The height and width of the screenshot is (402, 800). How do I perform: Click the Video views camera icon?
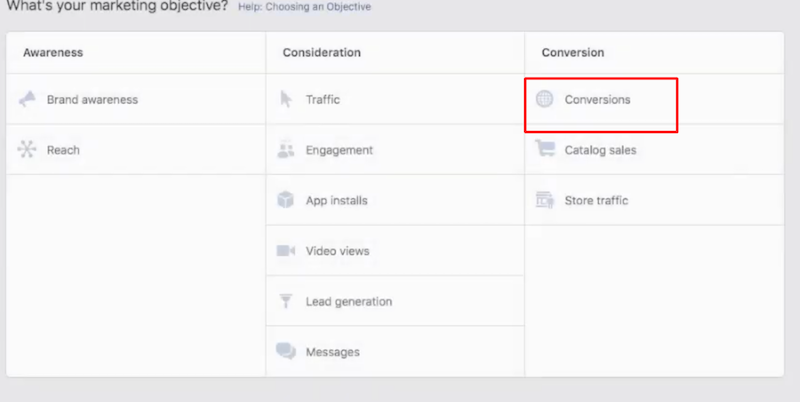[286, 251]
